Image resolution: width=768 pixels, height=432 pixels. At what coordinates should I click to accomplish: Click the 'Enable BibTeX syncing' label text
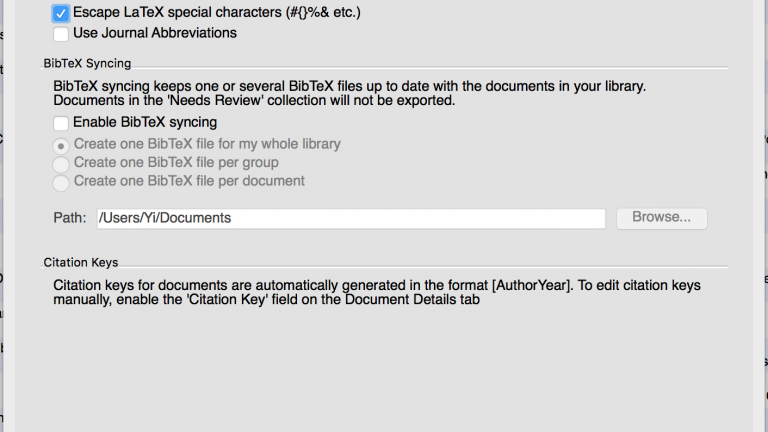coord(145,122)
